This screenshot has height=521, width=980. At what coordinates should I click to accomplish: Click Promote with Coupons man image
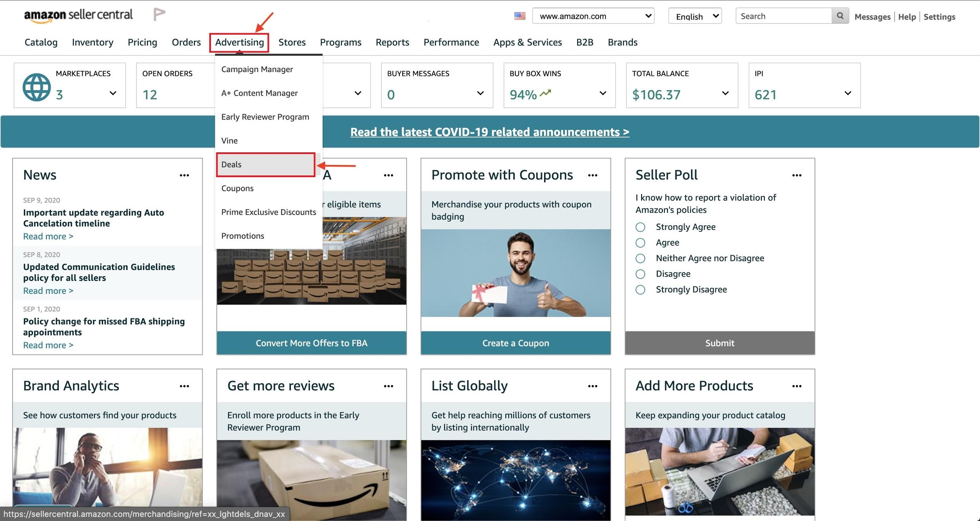pyautogui.click(x=516, y=273)
